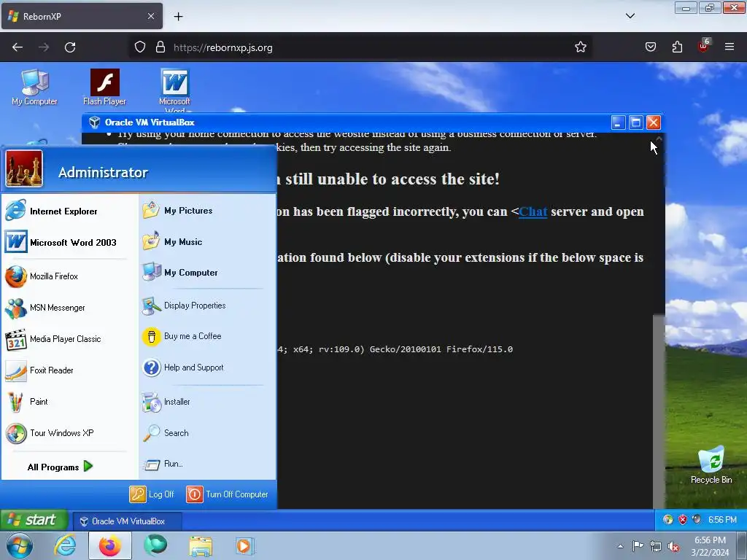Open the Pocket save icon
This screenshot has height=560, width=747.
650,47
